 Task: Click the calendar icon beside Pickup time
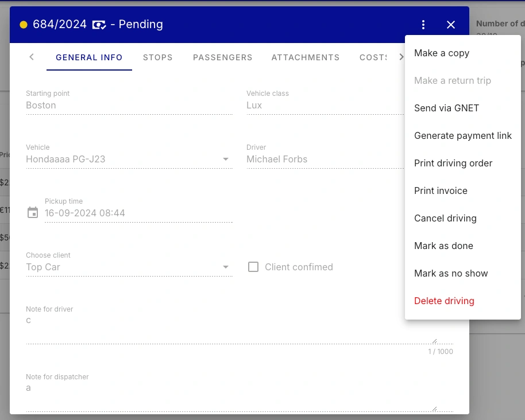(33, 213)
